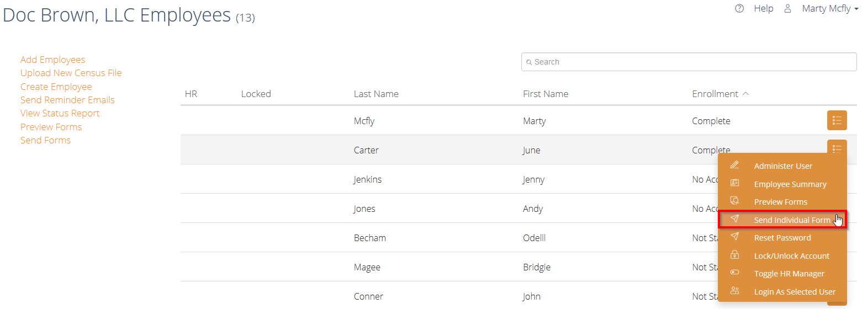Sort the table by Last Name header
868x309 pixels.
376,94
